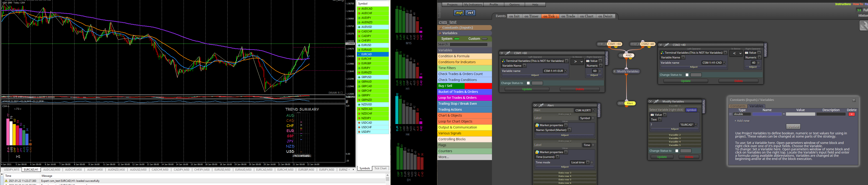Select the CSM2 <40 block node
The width and height of the screenshot is (868, 185).
click(x=648, y=44)
